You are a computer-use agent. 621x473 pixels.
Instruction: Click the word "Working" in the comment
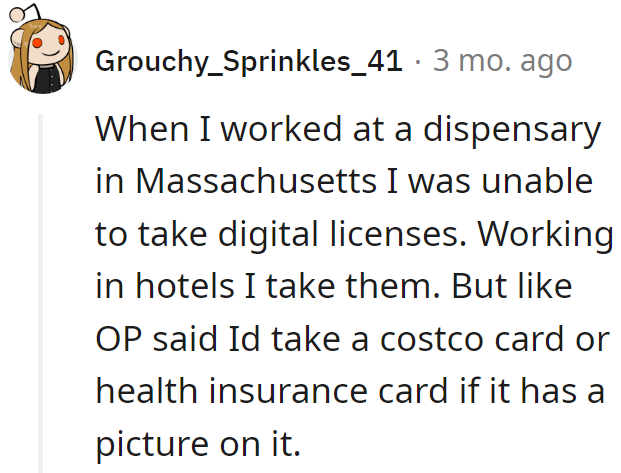545,234
